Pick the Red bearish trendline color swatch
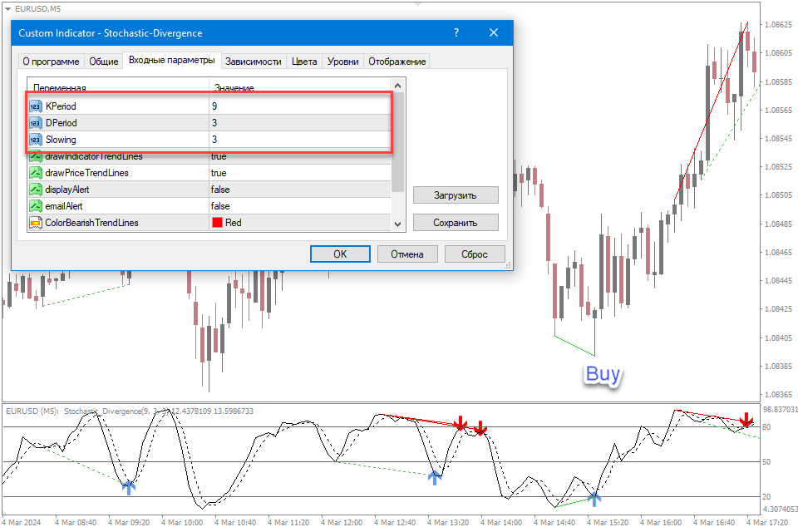The width and height of the screenshot is (798, 532). [218, 223]
